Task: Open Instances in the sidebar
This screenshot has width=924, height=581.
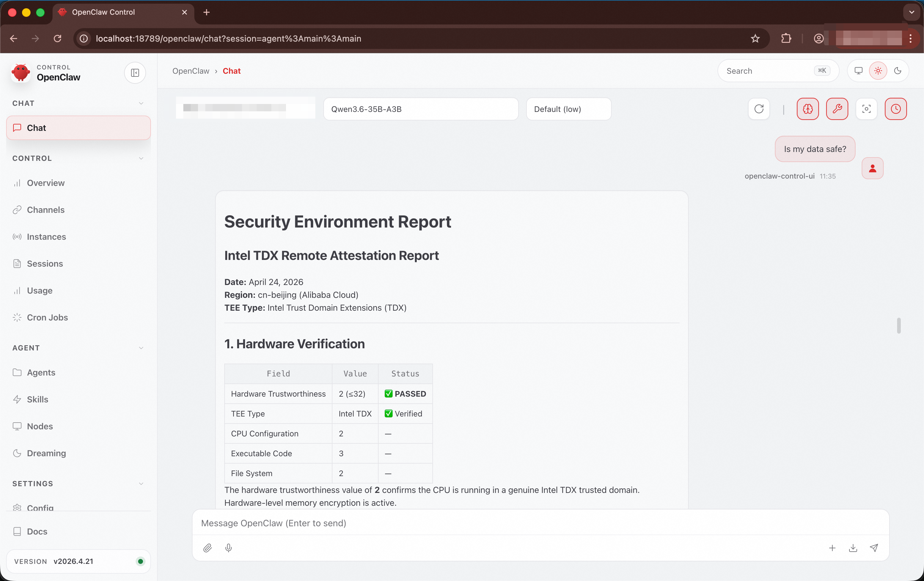Action: click(78, 237)
